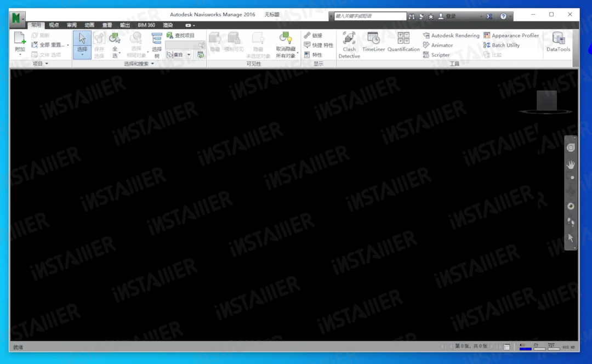
Task: Switch to the 动画 (Animation) tab
Action: [89, 25]
